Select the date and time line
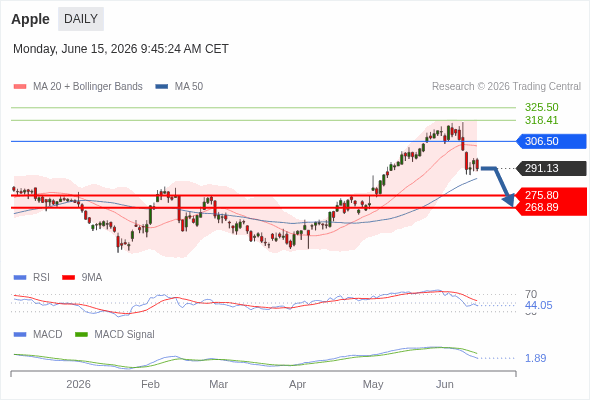Viewport: 590px width, 400px height. (x=121, y=49)
